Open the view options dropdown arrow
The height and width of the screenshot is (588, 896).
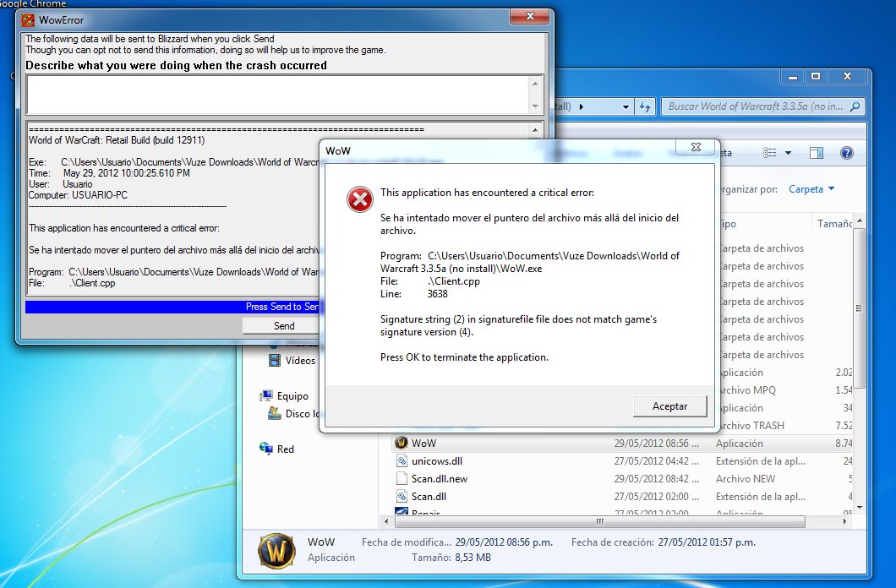(788, 153)
